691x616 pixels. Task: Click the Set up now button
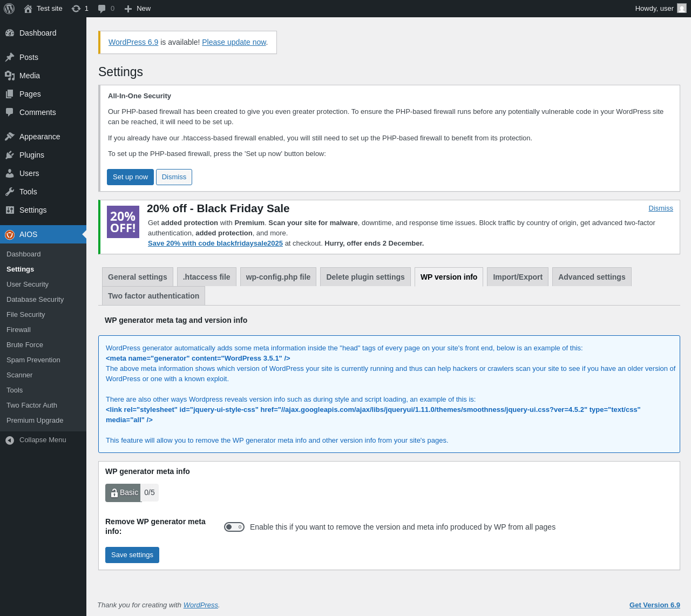pyautogui.click(x=130, y=177)
